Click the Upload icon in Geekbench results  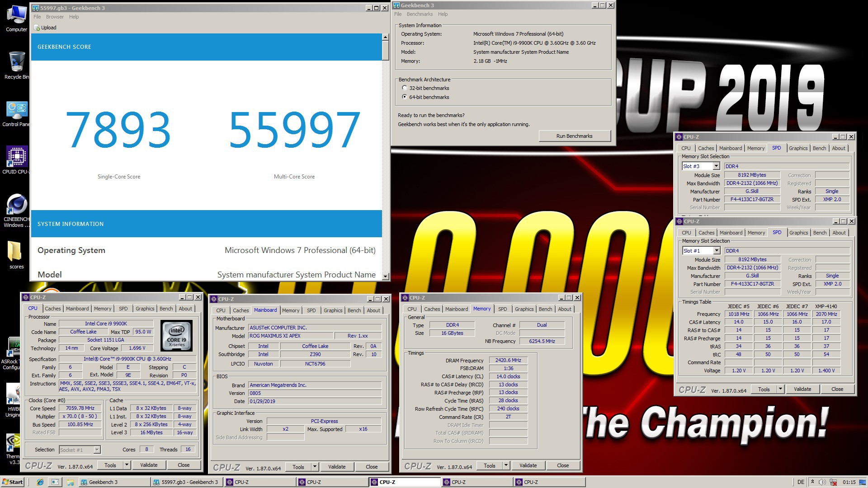click(38, 28)
